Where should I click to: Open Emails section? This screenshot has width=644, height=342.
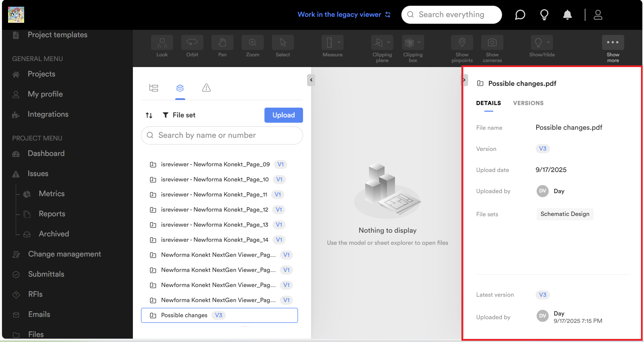(39, 315)
